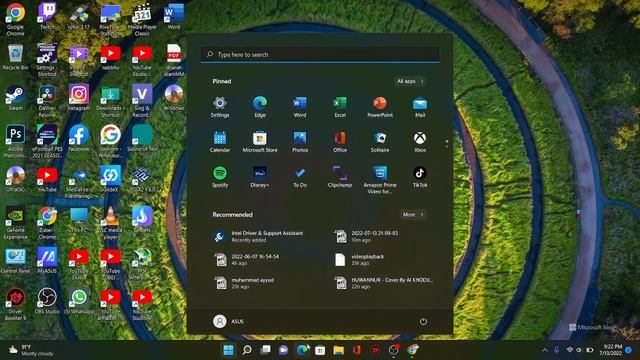Image resolution: width=640 pixels, height=360 pixels.
Task: Open Word in the pinned section
Action: (x=300, y=107)
